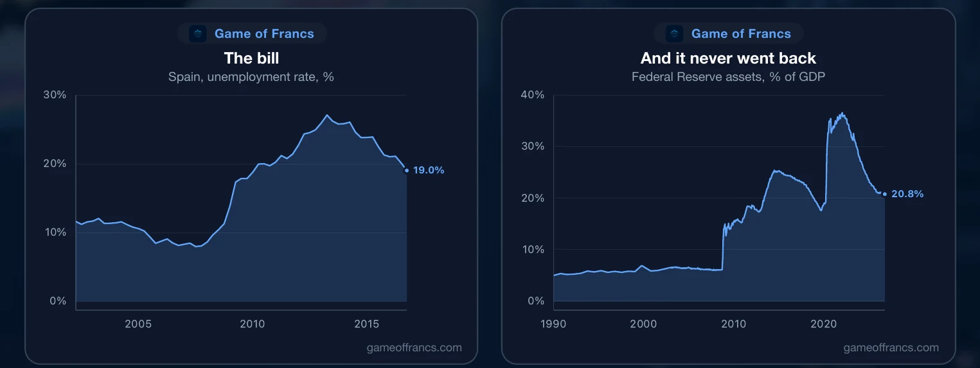Click the 40% y-axis label on the Federal Reserve chart
The height and width of the screenshot is (368, 980).
coord(531,95)
